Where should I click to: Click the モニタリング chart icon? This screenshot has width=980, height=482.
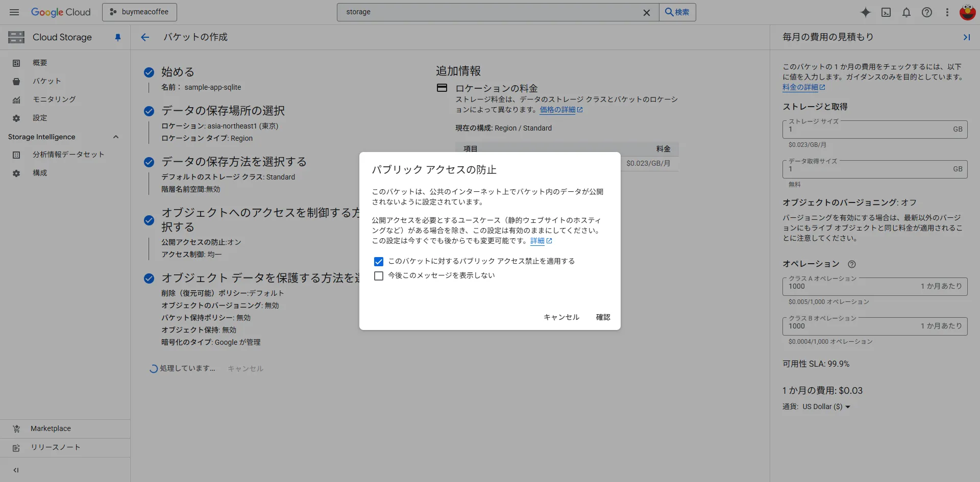tap(16, 100)
